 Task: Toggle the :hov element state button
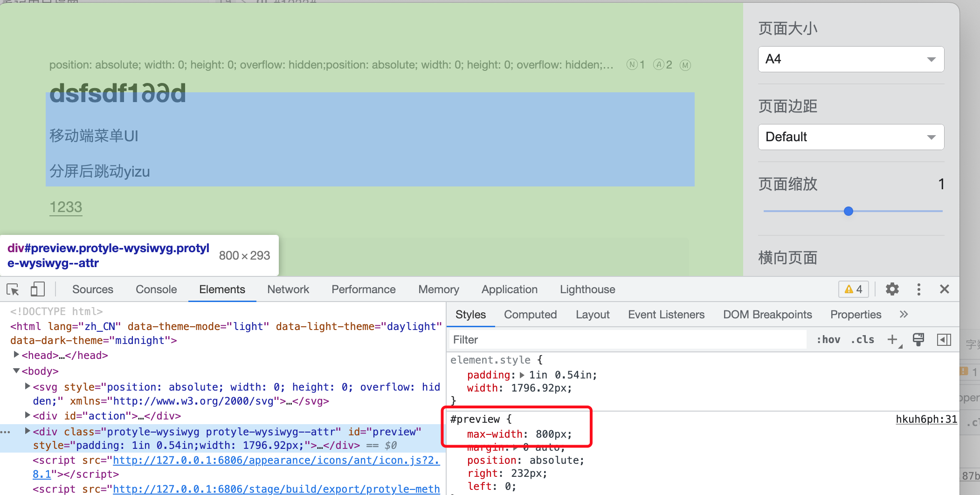[x=828, y=340]
